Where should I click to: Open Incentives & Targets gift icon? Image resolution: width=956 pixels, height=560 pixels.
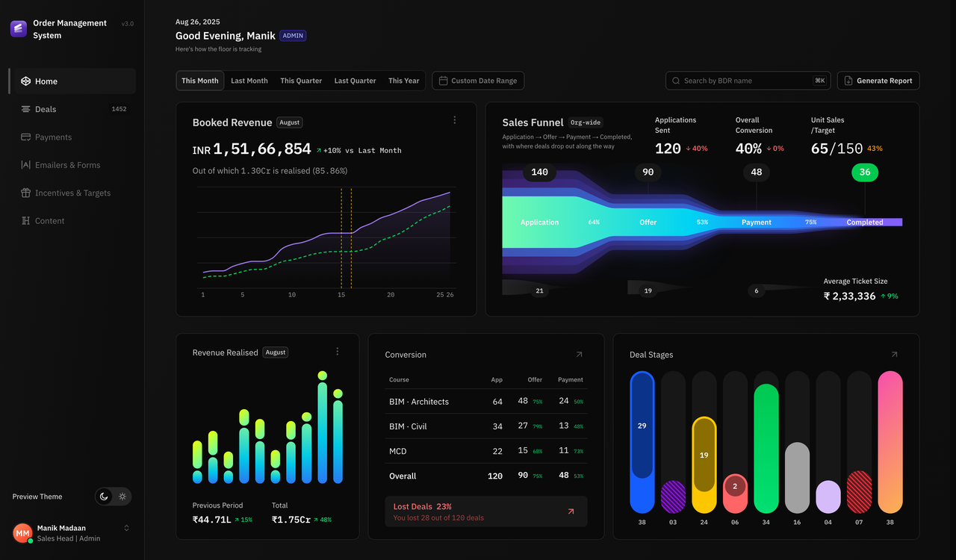(x=25, y=193)
